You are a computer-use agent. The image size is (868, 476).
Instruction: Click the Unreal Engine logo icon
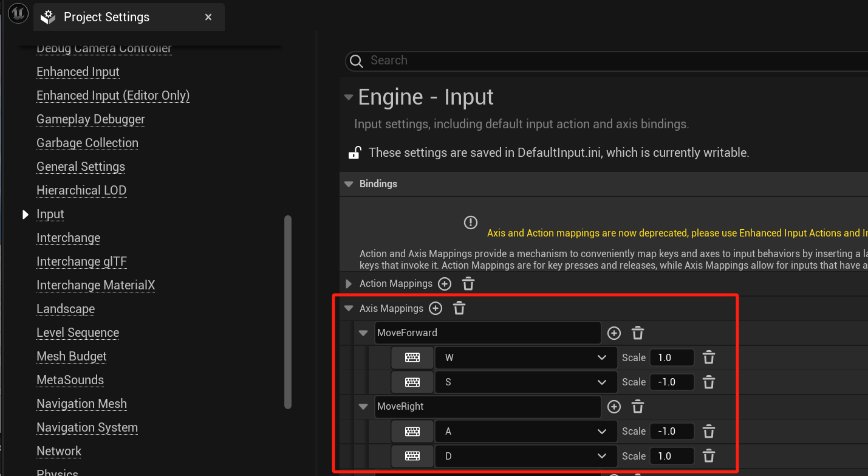(x=18, y=13)
